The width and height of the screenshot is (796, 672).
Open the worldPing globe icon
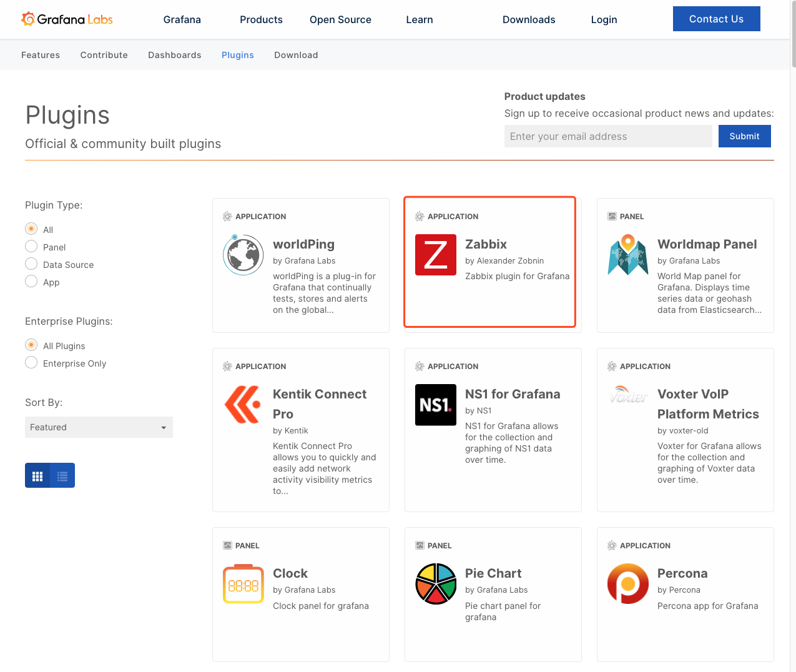pyautogui.click(x=243, y=255)
